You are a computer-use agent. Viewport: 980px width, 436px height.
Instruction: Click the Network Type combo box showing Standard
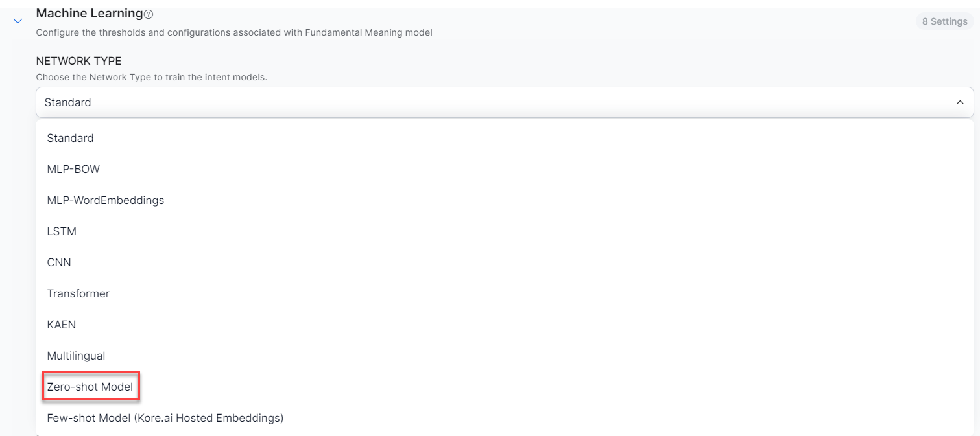pos(493,102)
